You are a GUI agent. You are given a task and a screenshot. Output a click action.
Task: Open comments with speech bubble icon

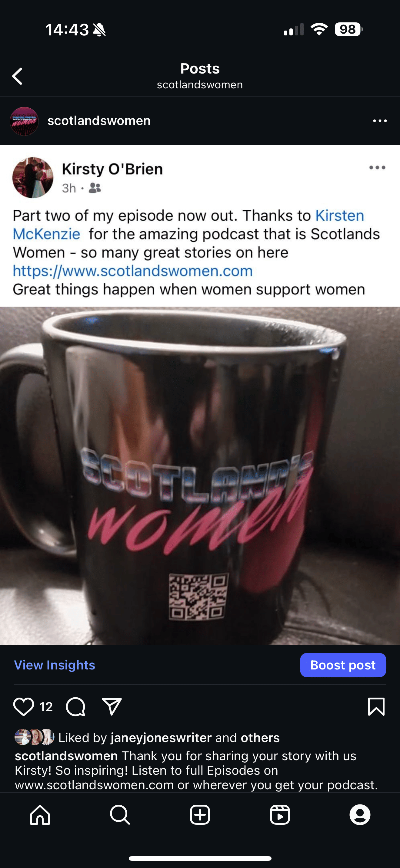75,706
